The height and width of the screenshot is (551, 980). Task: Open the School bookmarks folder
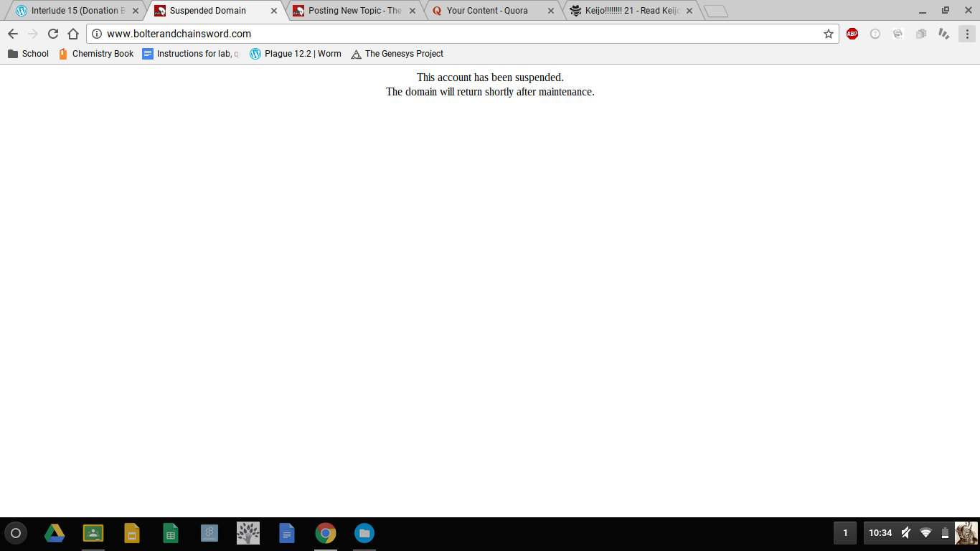tap(29, 54)
